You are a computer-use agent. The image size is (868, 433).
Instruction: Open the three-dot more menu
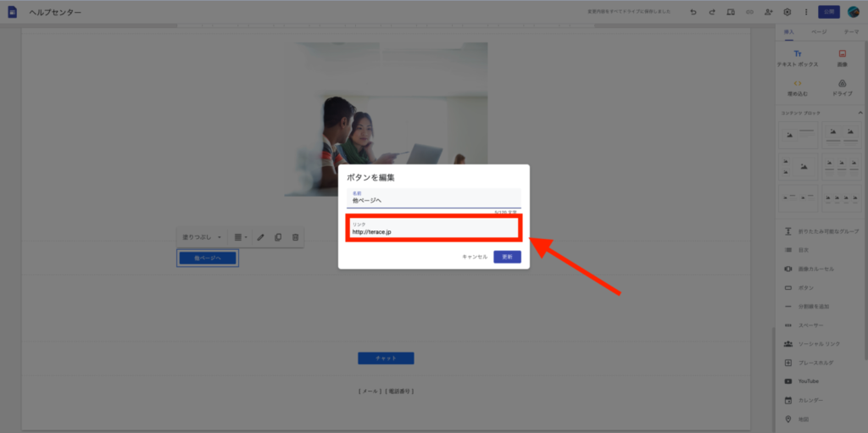pos(805,12)
